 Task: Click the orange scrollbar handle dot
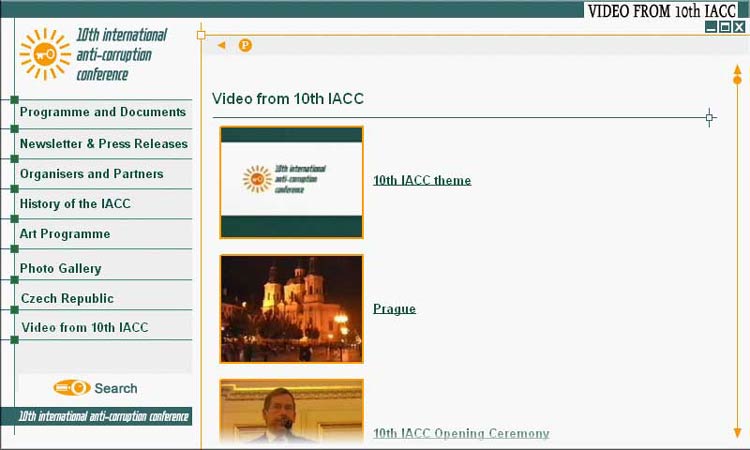[738, 80]
